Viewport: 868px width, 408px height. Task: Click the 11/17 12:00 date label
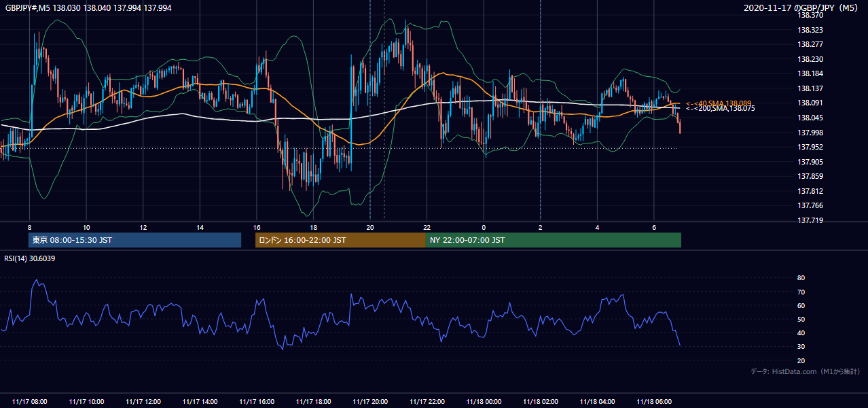click(143, 401)
